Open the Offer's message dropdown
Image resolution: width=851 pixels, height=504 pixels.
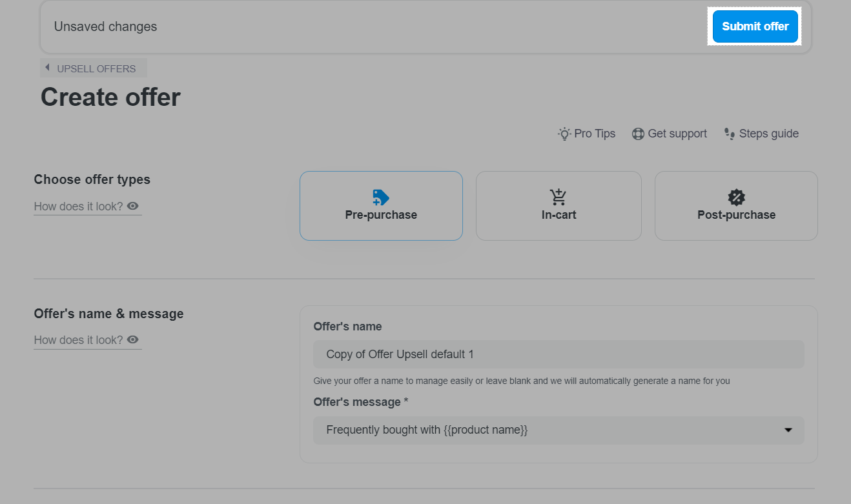549,430
